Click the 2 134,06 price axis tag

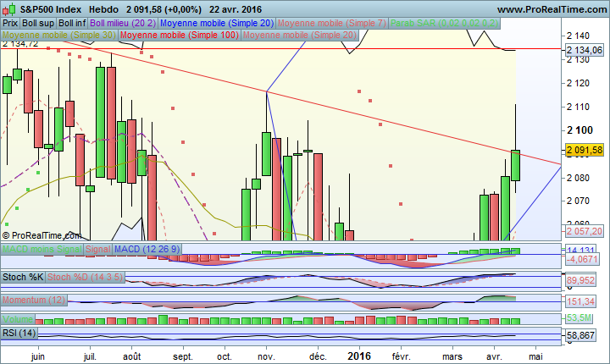(x=585, y=50)
